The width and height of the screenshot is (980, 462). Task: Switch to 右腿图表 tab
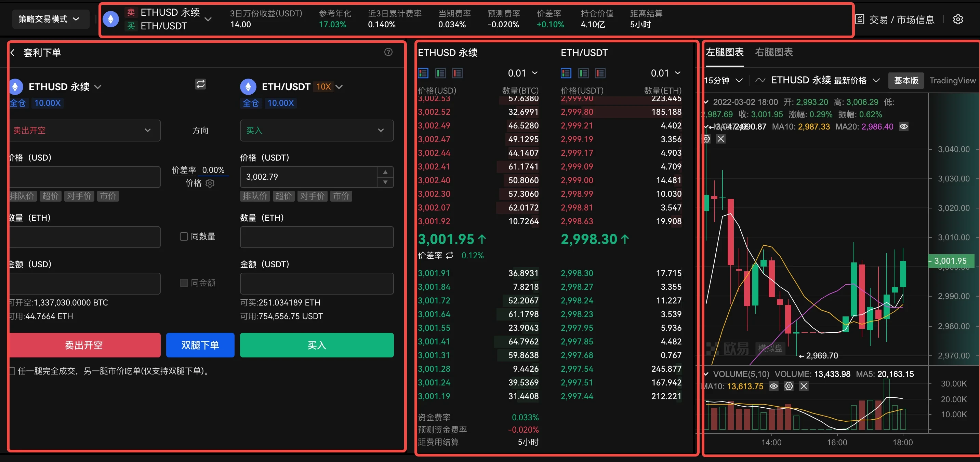(773, 52)
